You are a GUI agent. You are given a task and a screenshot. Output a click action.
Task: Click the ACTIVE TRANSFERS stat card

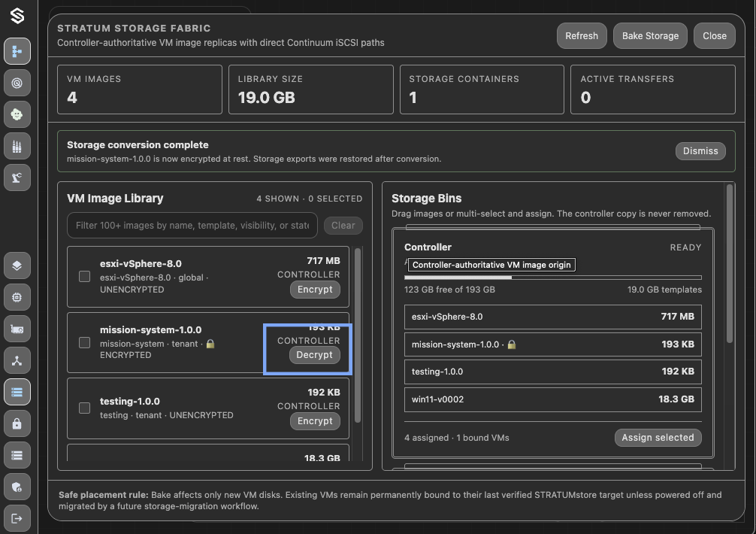(653, 90)
